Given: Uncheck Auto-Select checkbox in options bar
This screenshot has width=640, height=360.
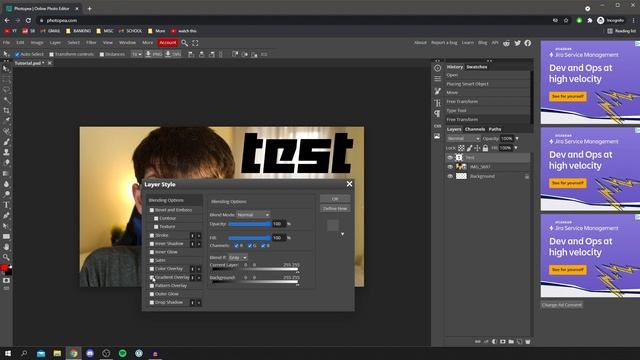Looking at the screenshot, I should coord(17,54).
